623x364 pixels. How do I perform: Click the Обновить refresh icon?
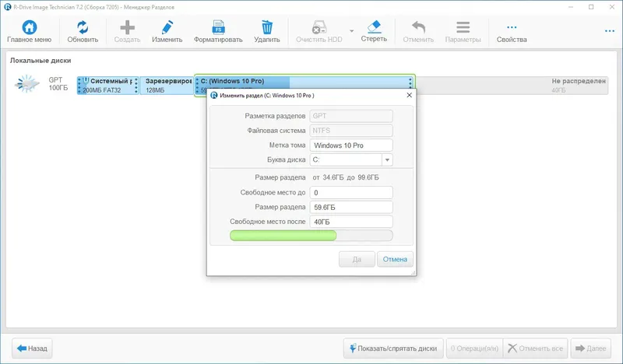(x=83, y=27)
